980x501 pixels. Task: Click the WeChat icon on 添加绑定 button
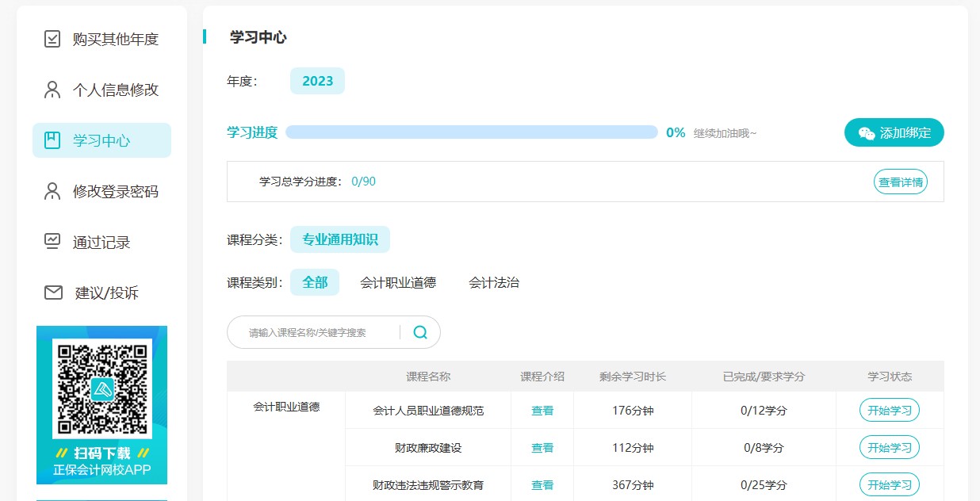(x=867, y=132)
